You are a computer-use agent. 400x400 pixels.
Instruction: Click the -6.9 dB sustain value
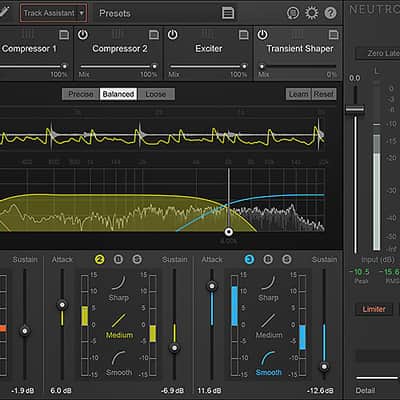tap(172, 390)
